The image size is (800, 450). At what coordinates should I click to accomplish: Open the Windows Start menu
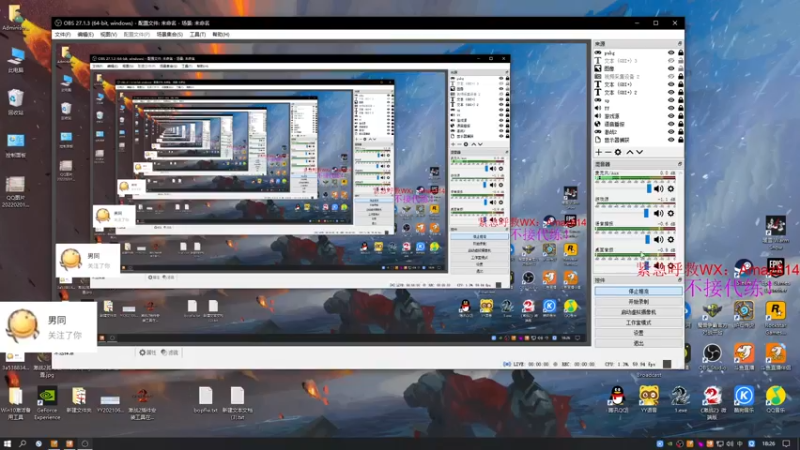(x=7, y=444)
